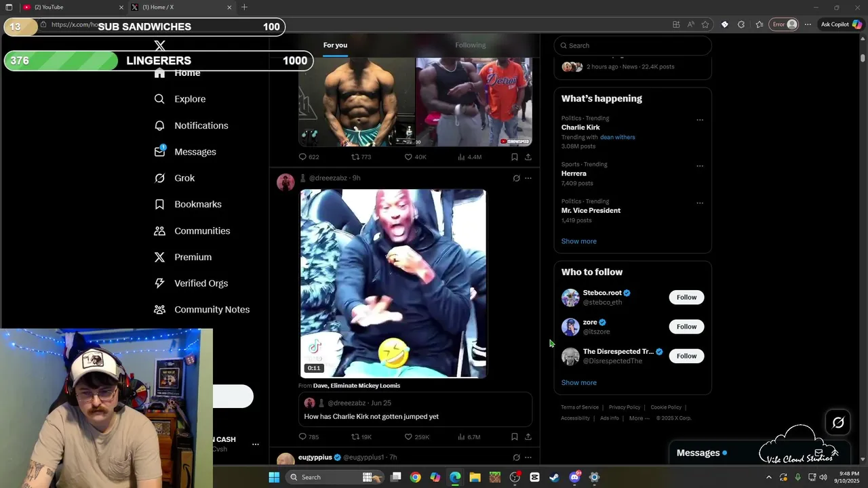
Task: Show more suggestions under Who to follow
Action: coord(578,383)
